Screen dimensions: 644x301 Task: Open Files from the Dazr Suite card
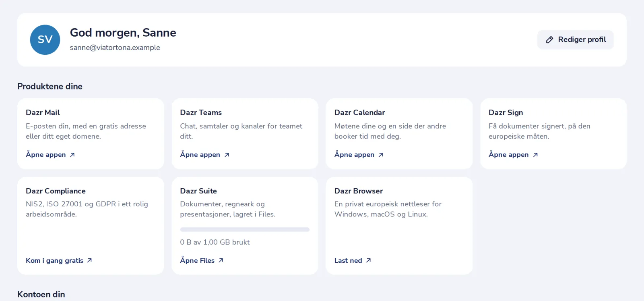[x=202, y=260]
